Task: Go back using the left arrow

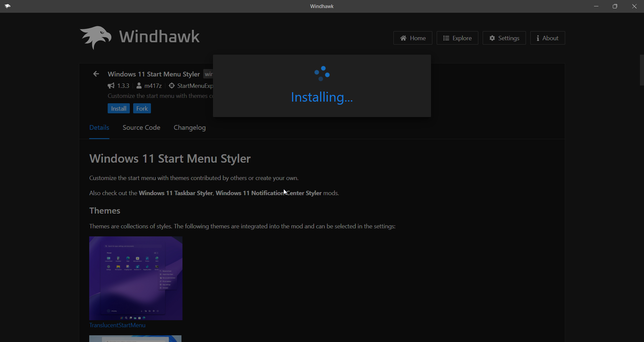Action: click(96, 74)
